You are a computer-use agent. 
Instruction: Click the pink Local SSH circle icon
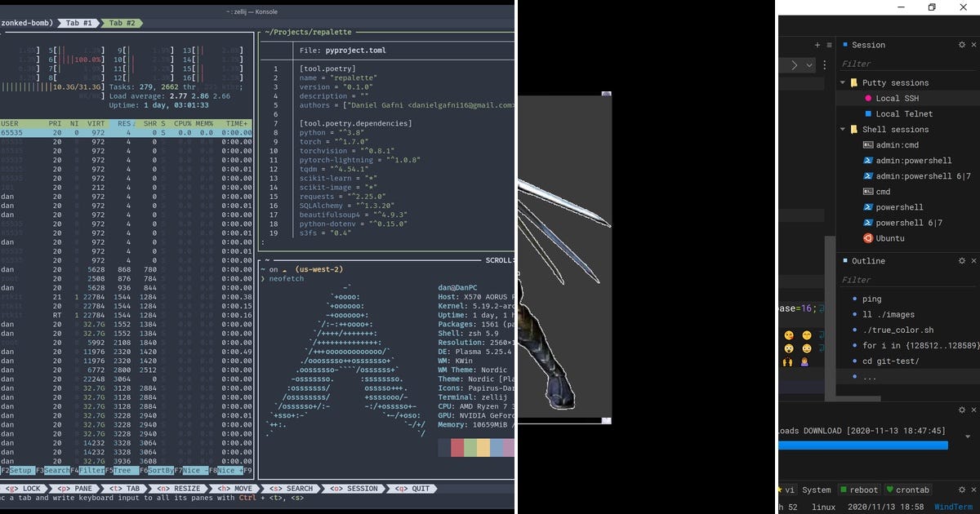click(x=868, y=98)
